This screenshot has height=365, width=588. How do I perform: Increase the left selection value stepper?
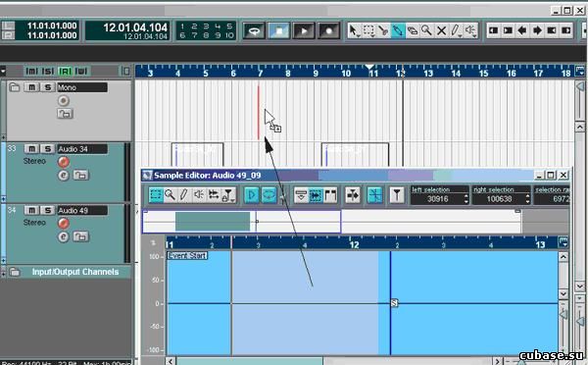point(465,195)
